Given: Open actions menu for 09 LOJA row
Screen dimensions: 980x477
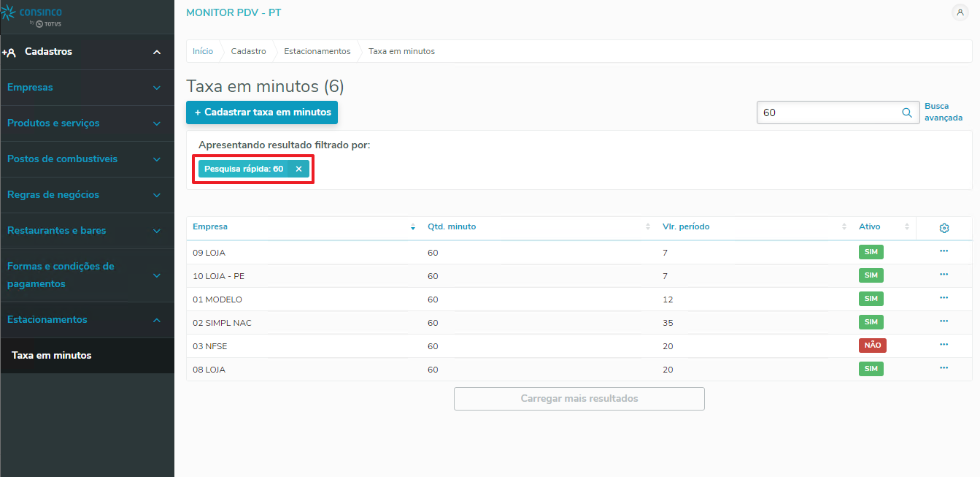Looking at the screenshot, I should click(x=944, y=251).
